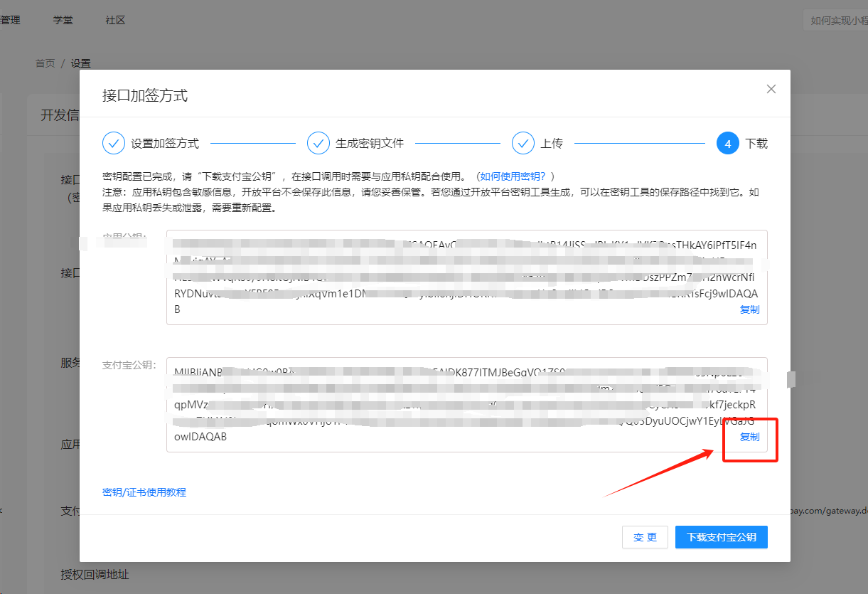868x594 pixels.
Task: Click the 设置 breadcrumb item
Action: (x=80, y=63)
